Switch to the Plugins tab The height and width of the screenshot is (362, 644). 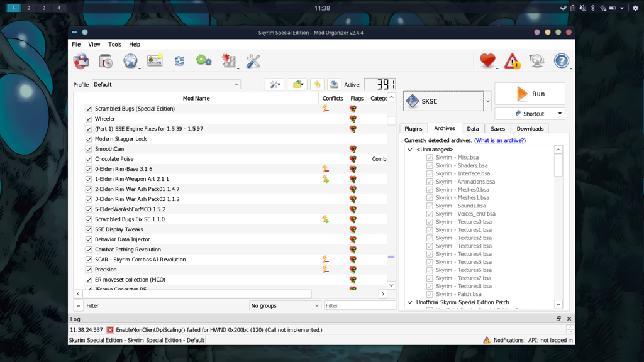pyautogui.click(x=413, y=129)
